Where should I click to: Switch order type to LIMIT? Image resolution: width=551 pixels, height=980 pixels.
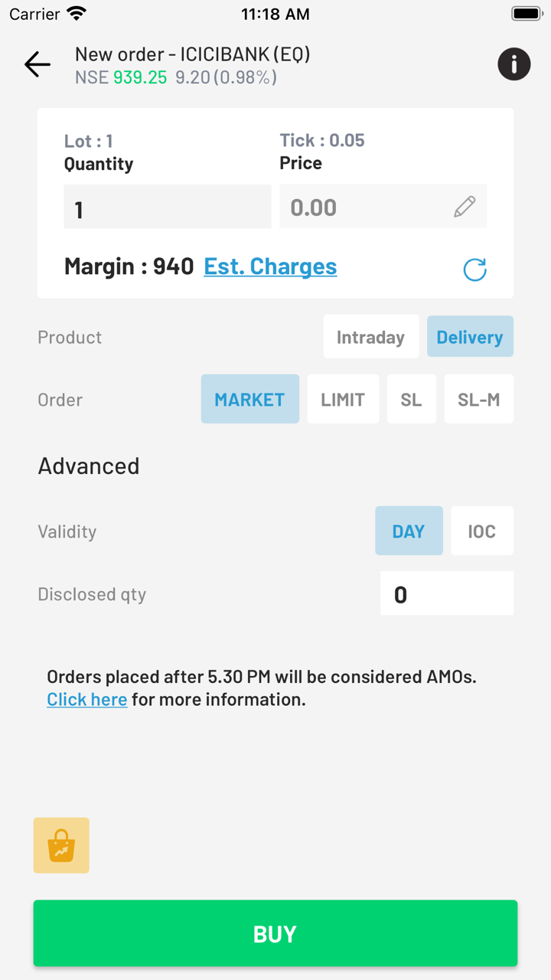pos(343,399)
